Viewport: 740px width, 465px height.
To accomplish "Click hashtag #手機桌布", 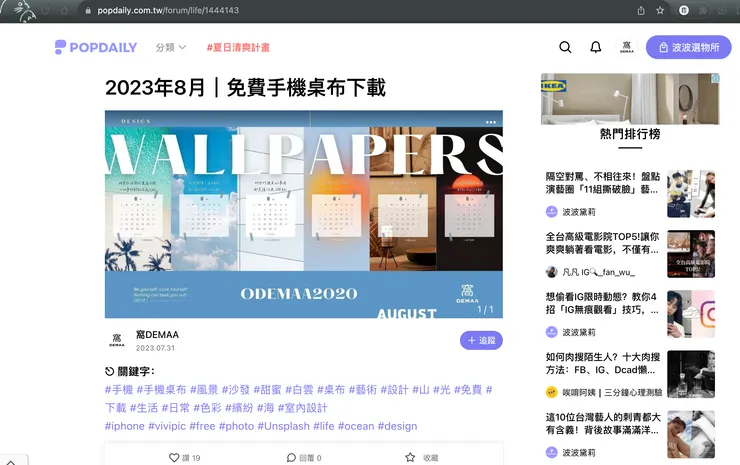I will click(x=161, y=389).
